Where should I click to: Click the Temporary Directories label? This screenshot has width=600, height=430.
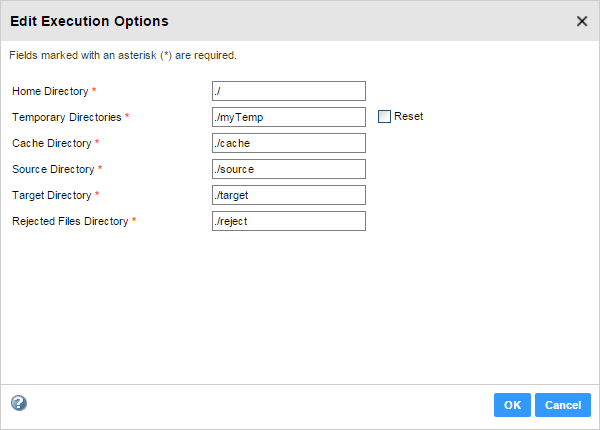[x=66, y=118]
